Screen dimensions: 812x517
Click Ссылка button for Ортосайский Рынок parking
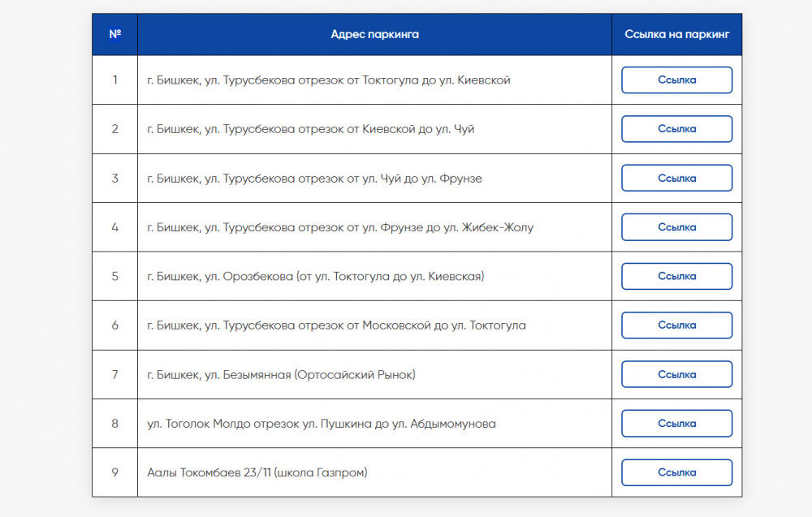pos(676,374)
